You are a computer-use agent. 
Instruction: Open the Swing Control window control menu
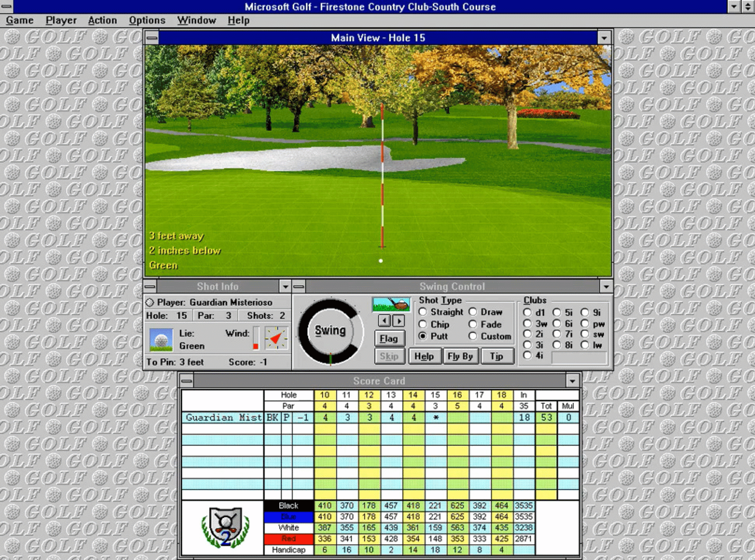pos(299,286)
